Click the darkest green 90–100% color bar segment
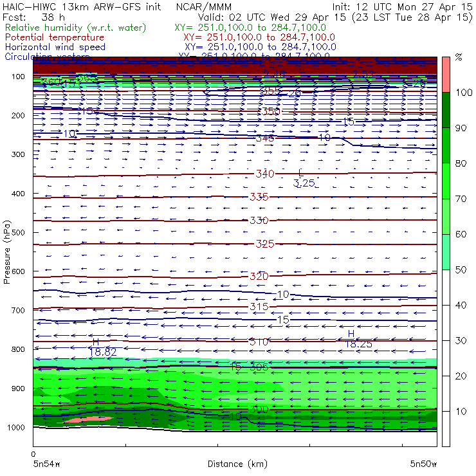 446,110
